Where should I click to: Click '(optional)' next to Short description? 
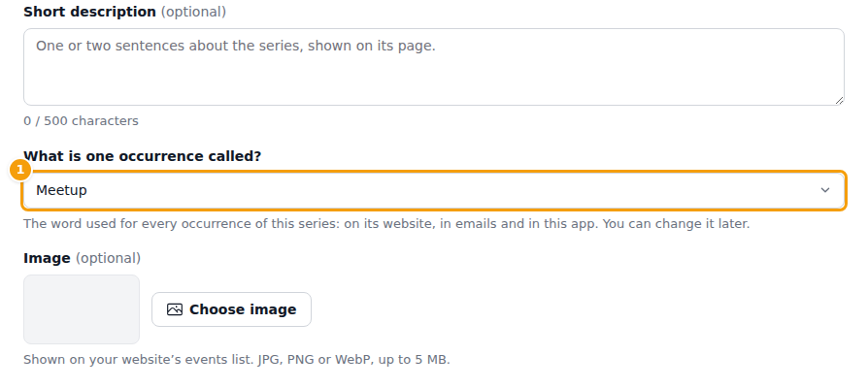(194, 12)
